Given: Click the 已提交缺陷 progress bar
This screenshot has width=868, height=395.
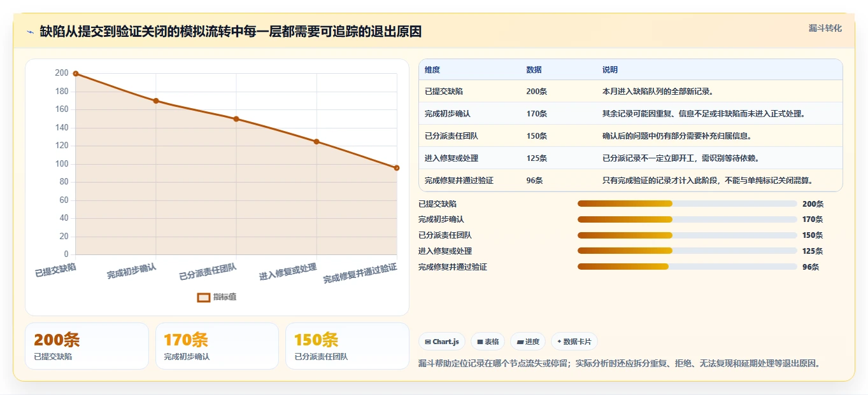Looking at the screenshot, I should [687, 204].
